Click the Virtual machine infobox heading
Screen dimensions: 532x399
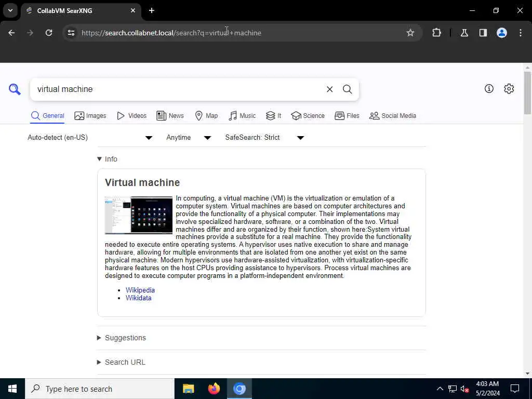(142, 182)
